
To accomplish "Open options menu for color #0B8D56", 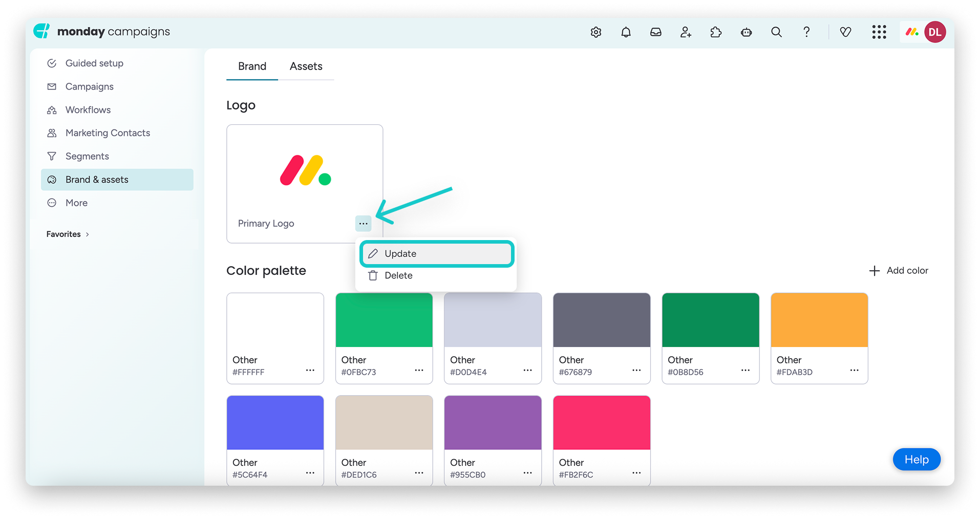I will [x=745, y=370].
